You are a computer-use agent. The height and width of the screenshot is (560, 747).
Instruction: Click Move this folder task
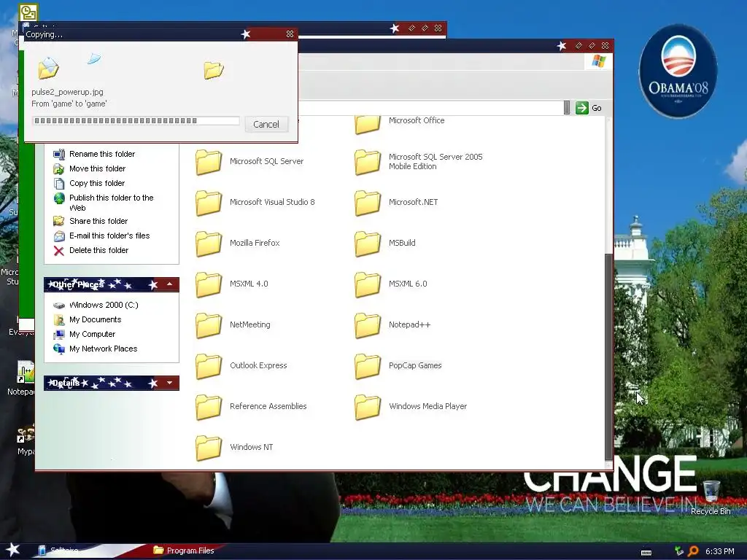coord(97,168)
